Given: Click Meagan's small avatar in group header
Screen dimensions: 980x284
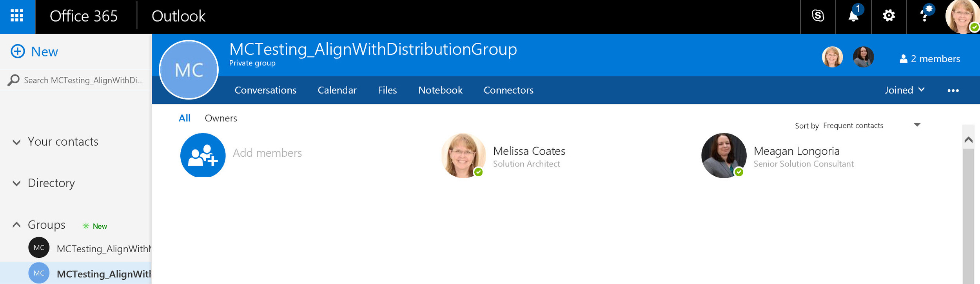Looking at the screenshot, I should [863, 57].
